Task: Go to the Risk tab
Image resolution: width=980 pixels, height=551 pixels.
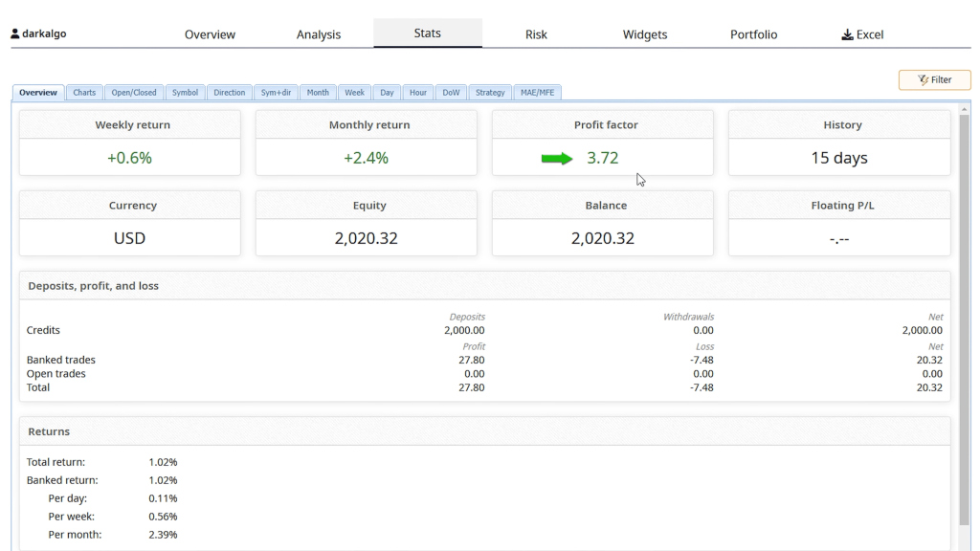Action: click(536, 34)
